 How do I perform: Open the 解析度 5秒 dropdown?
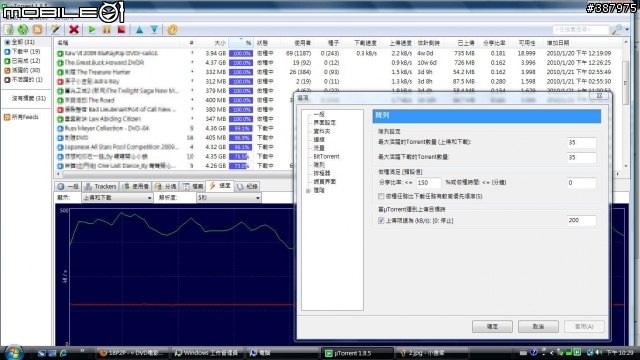[x=229, y=198]
